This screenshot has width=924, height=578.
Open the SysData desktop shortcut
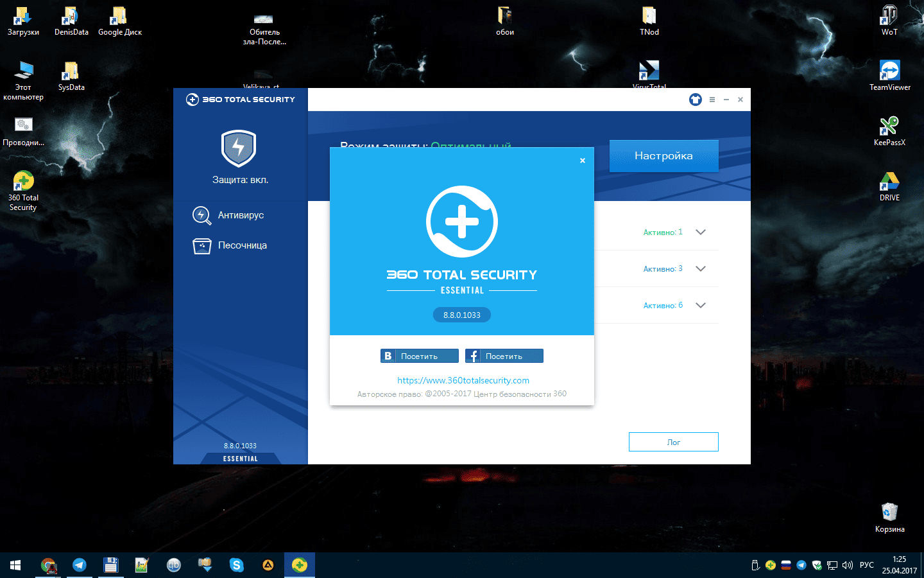pyautogui.click(x=71, y=77)
